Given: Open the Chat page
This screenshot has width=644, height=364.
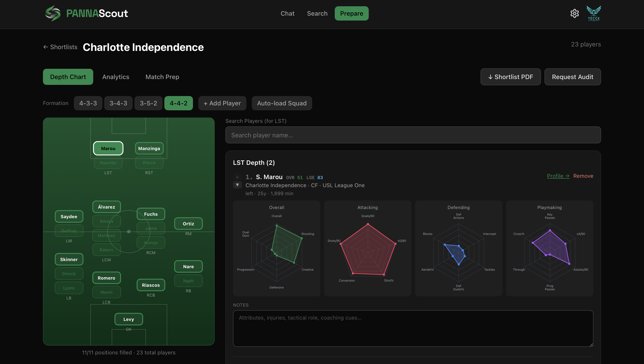Looking at the screenshot, I should click(x=287, y=13).
